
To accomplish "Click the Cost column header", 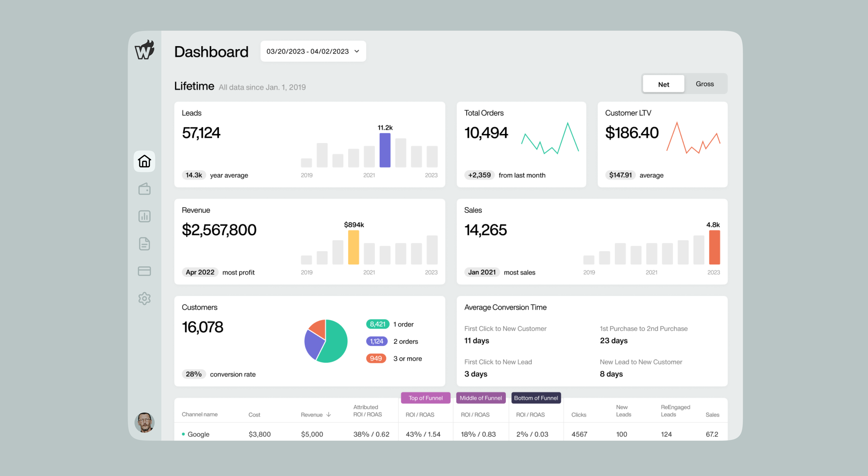I will (254, 415).
